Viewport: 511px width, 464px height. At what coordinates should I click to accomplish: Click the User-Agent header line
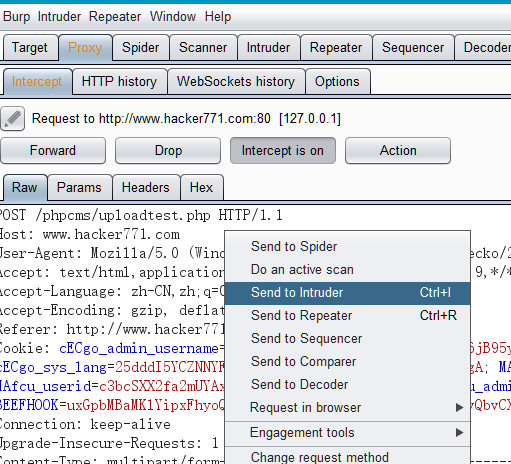coord(112,254)
